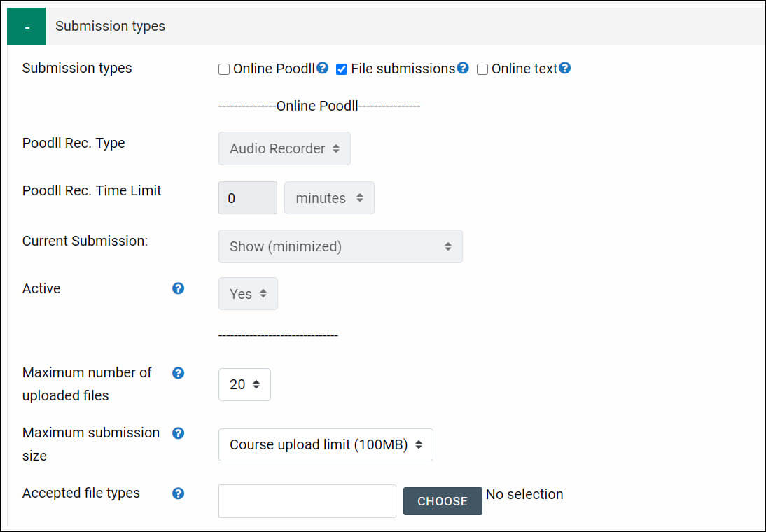
Task: Enable the Online text checkbox
Action: 482,69
